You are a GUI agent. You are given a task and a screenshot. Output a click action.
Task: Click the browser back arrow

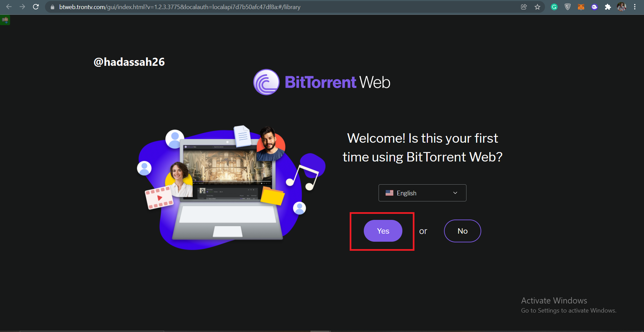[x=9, y=7]
